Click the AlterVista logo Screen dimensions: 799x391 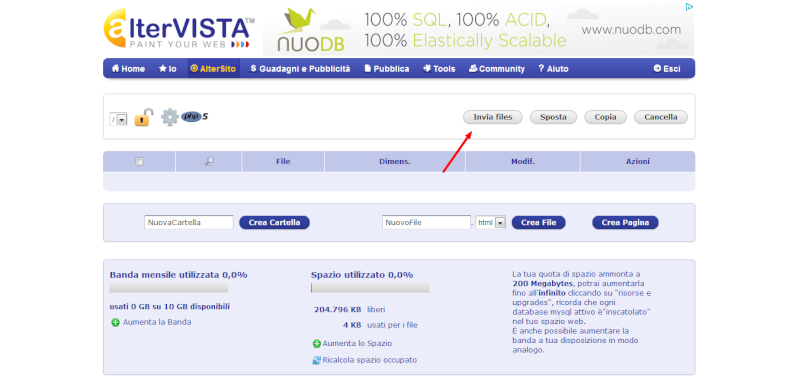coord(179,29)
